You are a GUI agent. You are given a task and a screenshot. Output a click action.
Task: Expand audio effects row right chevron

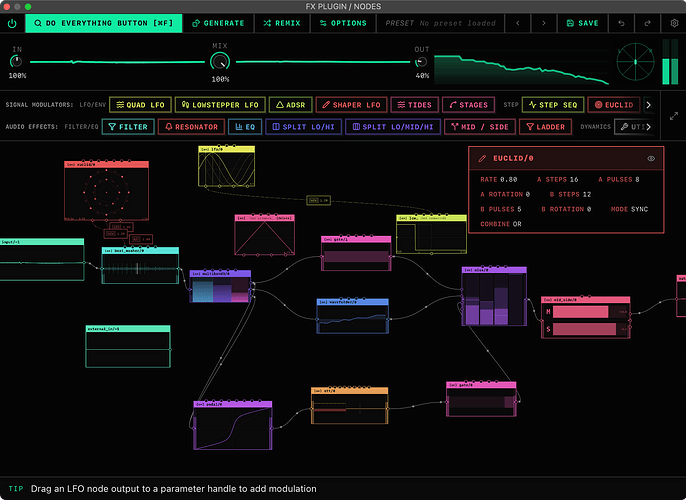point(648,127)
